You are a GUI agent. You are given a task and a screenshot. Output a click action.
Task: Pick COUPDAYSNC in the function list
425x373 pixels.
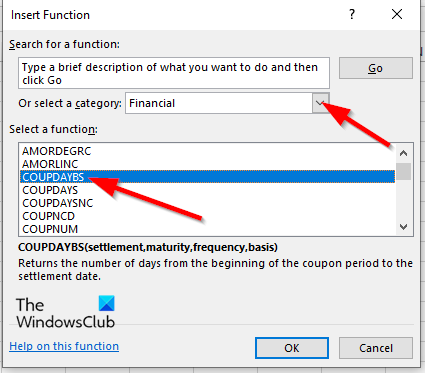tap(207, 203)
